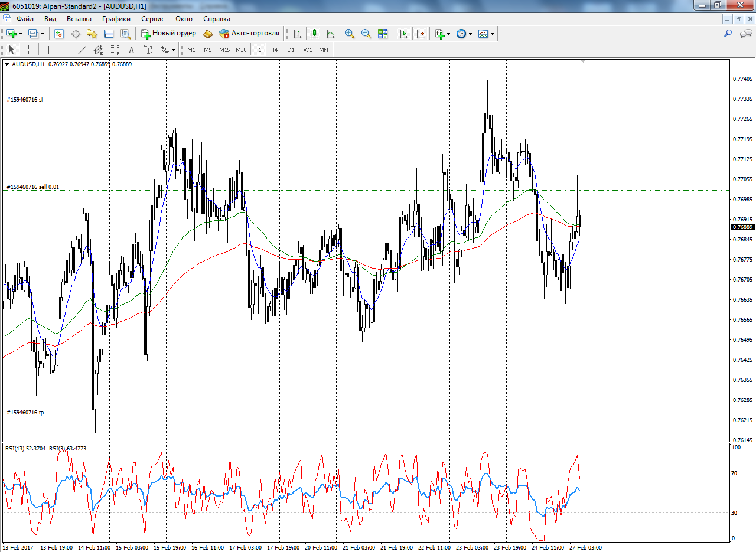Click the Arrows objects icon

pyautogui.click(x=164, y=50)
